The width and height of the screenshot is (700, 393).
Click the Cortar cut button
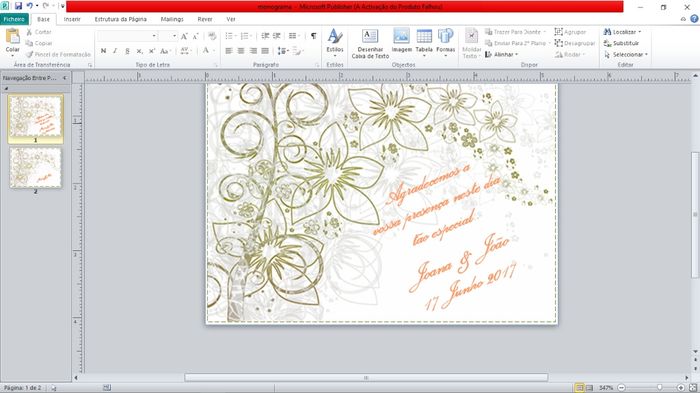coord(38,32)
